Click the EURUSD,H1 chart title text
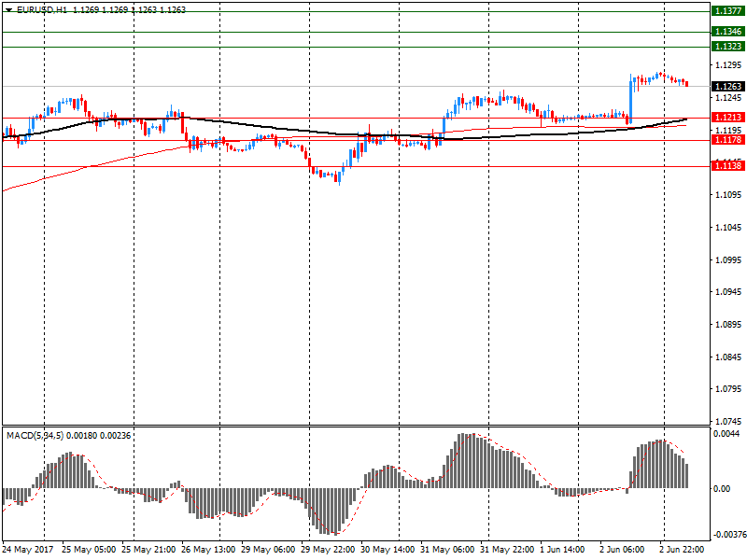 pos(42,10)
